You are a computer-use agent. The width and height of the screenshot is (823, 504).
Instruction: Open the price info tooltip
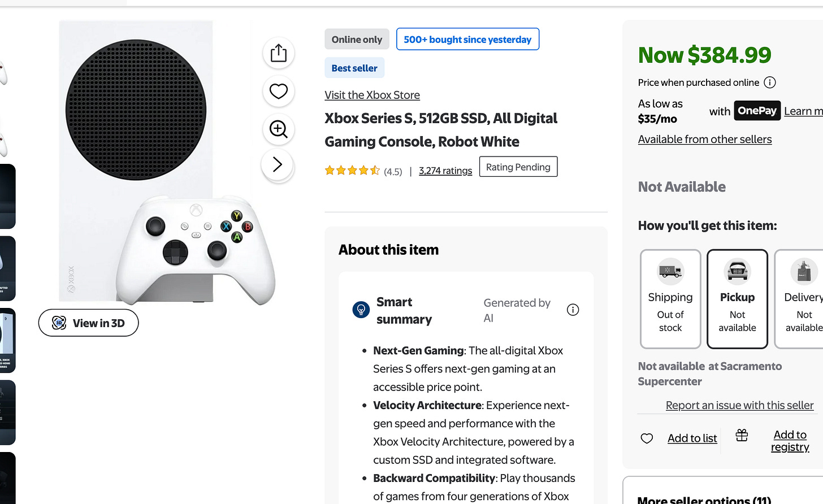click(769, 82)
